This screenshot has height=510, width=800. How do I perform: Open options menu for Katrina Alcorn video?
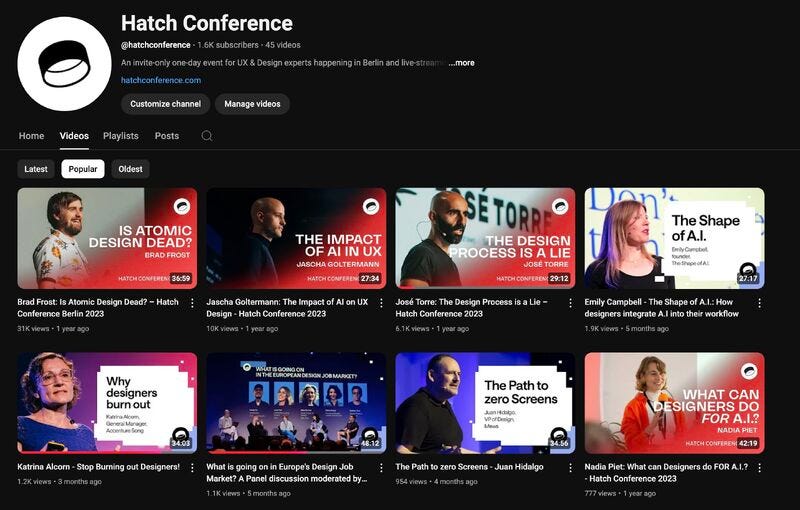(x=192, y=468)
